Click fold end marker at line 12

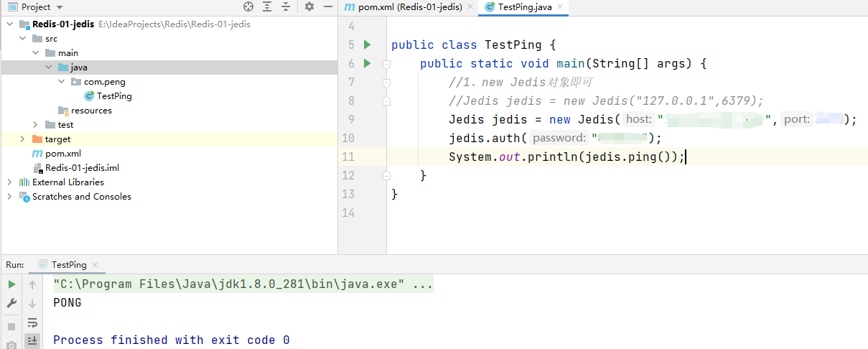coord(386,175)
